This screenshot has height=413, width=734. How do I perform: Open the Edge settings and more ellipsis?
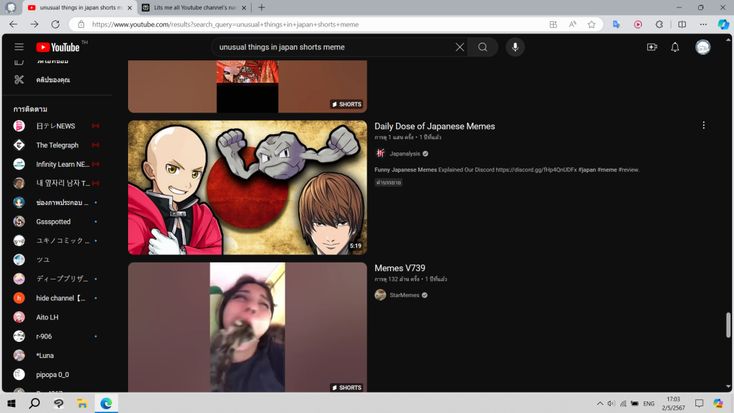click(703, 24)
